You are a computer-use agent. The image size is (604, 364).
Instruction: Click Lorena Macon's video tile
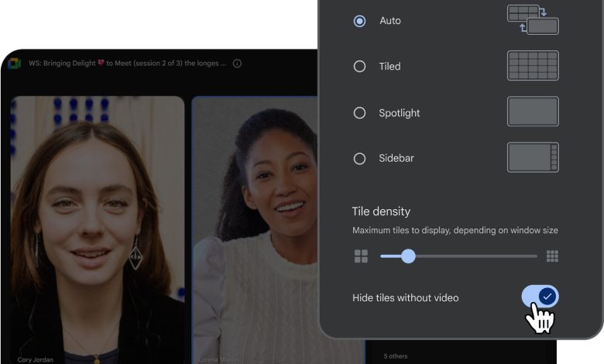click(255, 230)
